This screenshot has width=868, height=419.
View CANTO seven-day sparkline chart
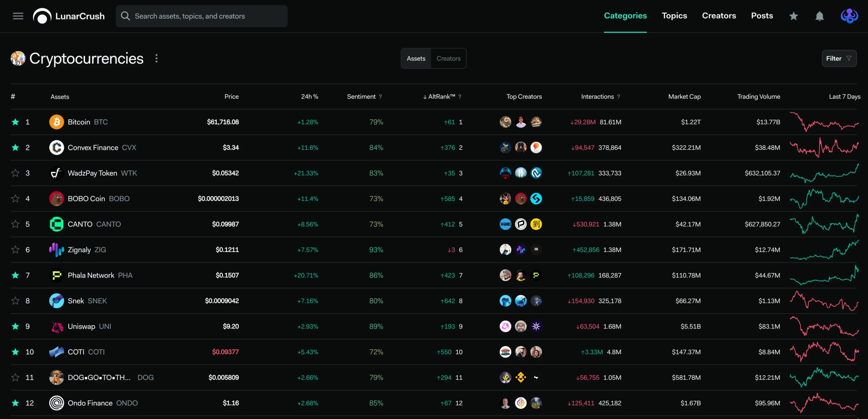(824, 224)
